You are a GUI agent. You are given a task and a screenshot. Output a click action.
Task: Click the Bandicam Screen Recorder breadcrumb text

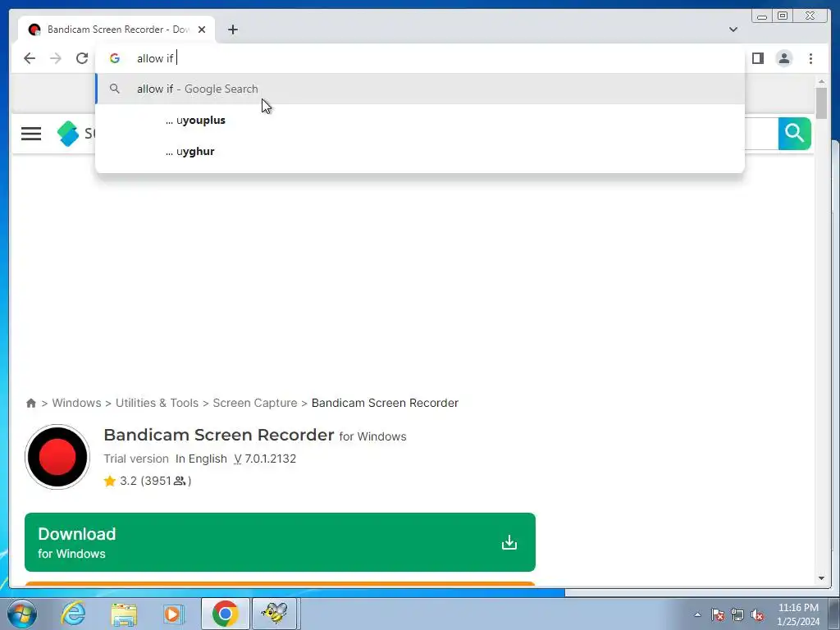(385, 403)
